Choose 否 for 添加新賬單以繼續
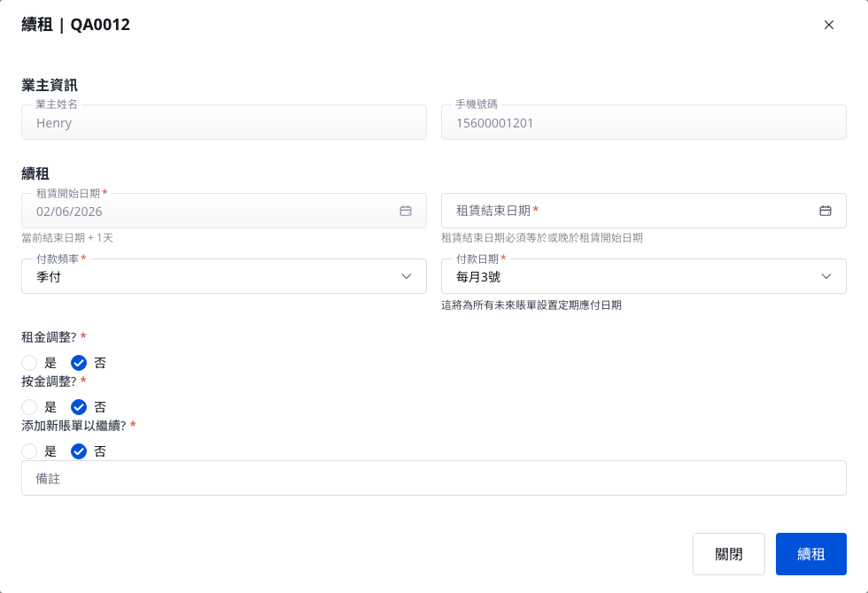This screenshot has width=868, height=593. tap(79, 451)
